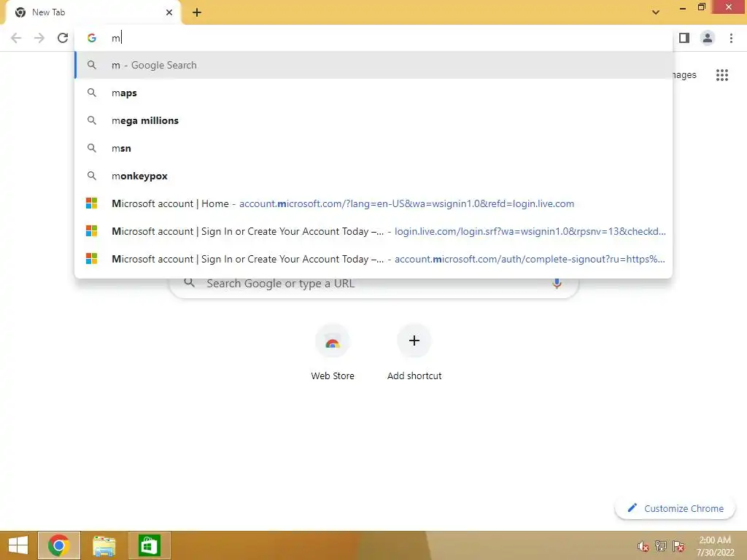Click the Reload page icon
The height and width of the screenshot is (560, 747).
[63, 38]
